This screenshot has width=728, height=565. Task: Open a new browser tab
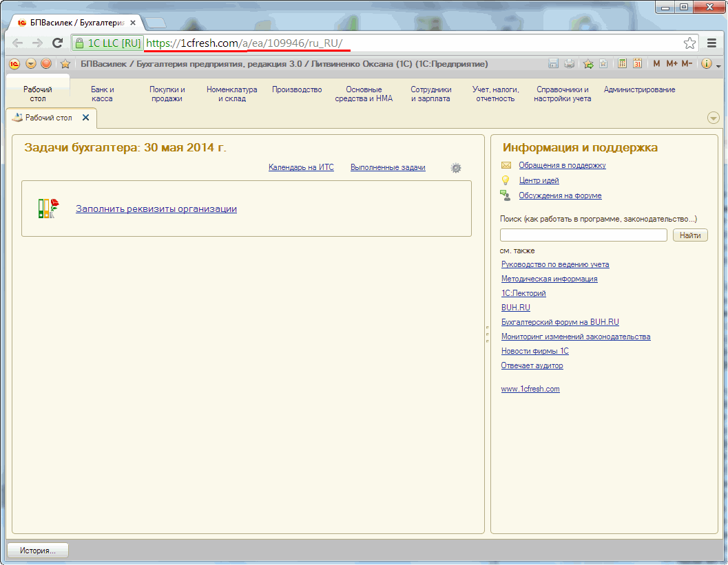tap(155, 23)
